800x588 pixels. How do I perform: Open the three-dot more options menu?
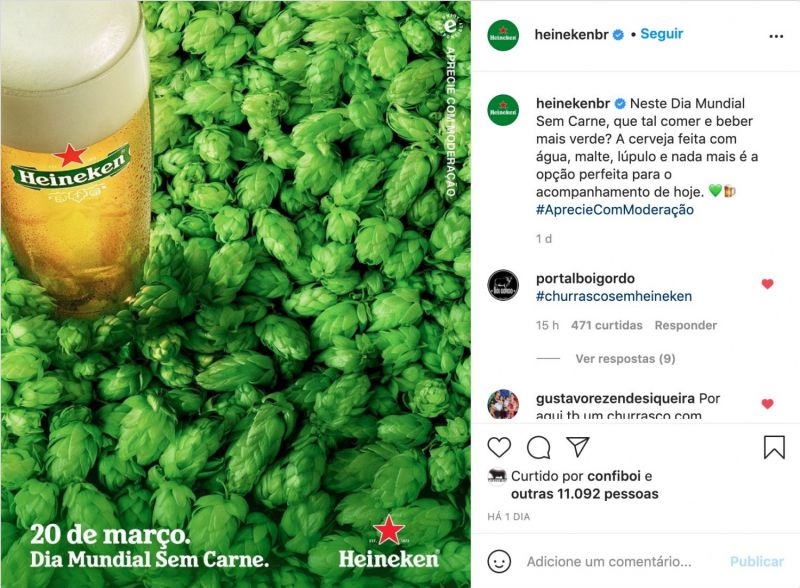[x=776, y=36]
